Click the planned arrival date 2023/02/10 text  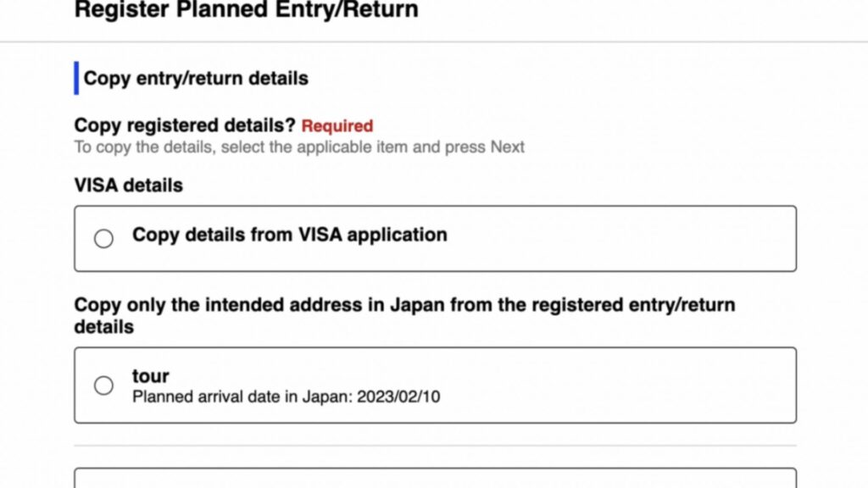pos(287,396)
